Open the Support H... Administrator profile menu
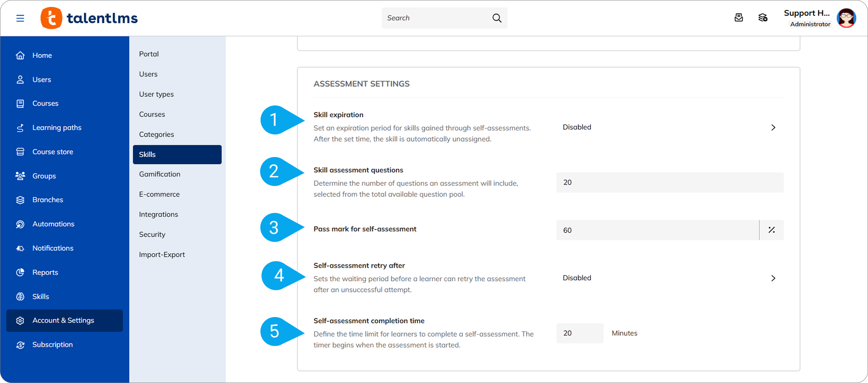 (x=807, y=18)
